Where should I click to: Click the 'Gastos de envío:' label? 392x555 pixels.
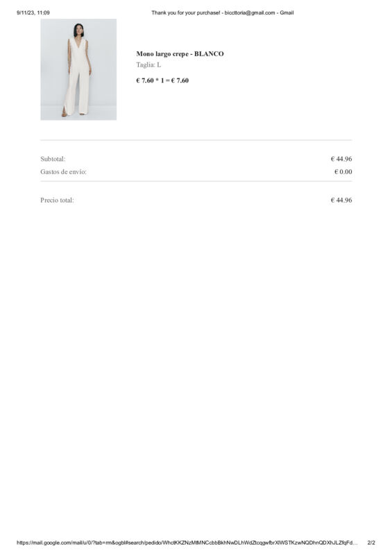(63, 171)
